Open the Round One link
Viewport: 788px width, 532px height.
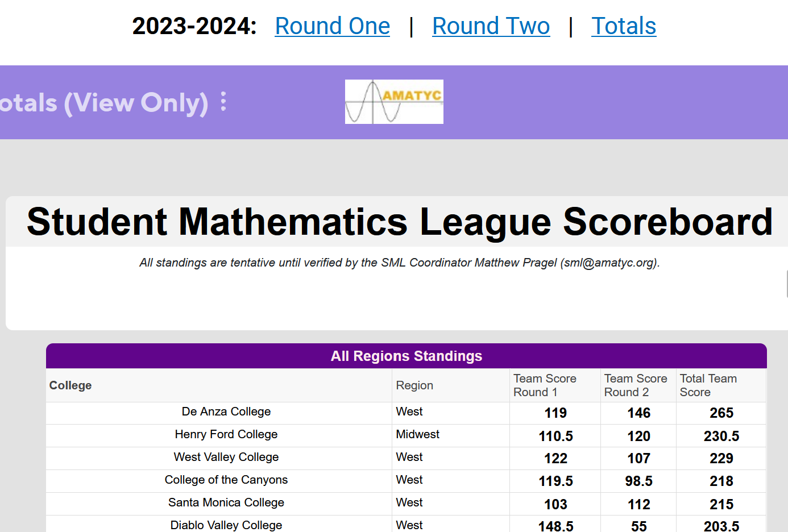click(x=332, y=26)
